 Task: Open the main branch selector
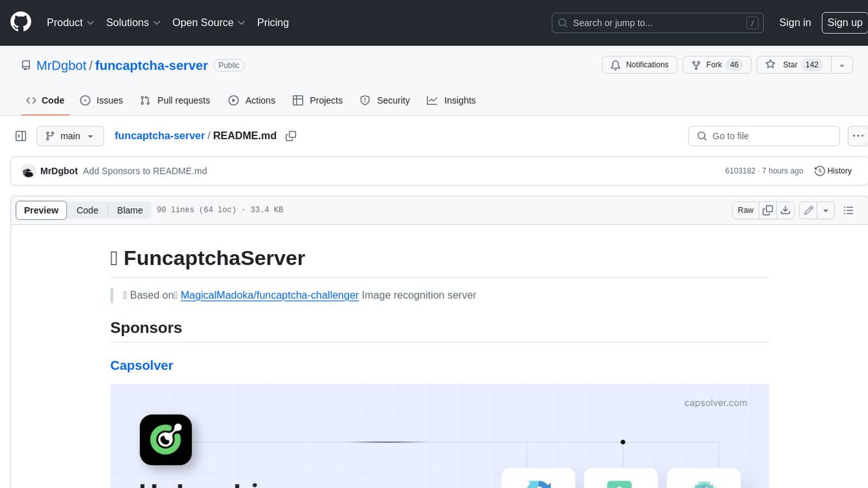coord(70,136)
